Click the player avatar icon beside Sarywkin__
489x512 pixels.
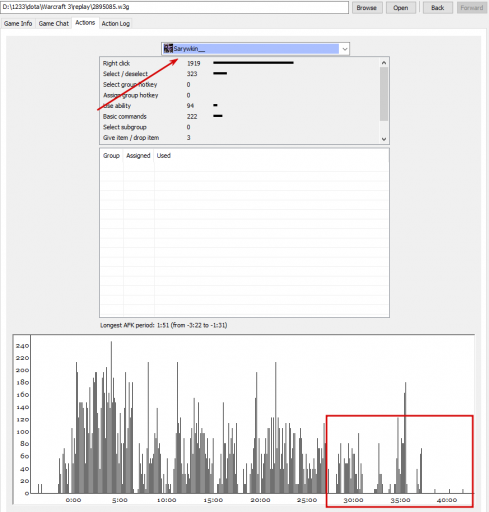[168, 49]
